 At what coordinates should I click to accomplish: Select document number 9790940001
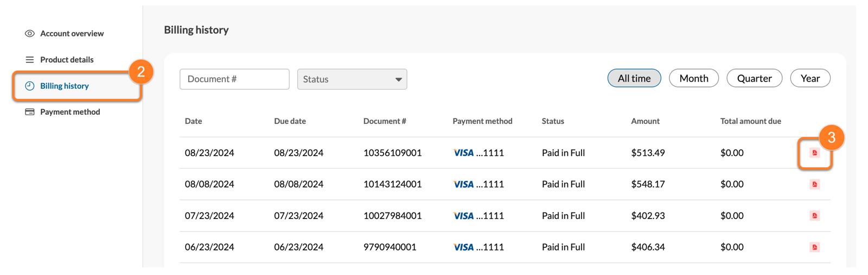[390, 247]
